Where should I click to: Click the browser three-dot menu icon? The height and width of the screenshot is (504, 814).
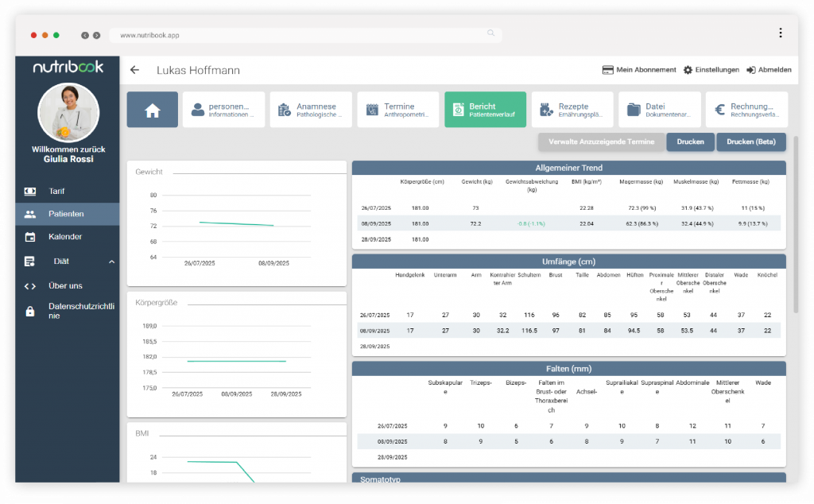pyautogui.click(x=781, y=33)
